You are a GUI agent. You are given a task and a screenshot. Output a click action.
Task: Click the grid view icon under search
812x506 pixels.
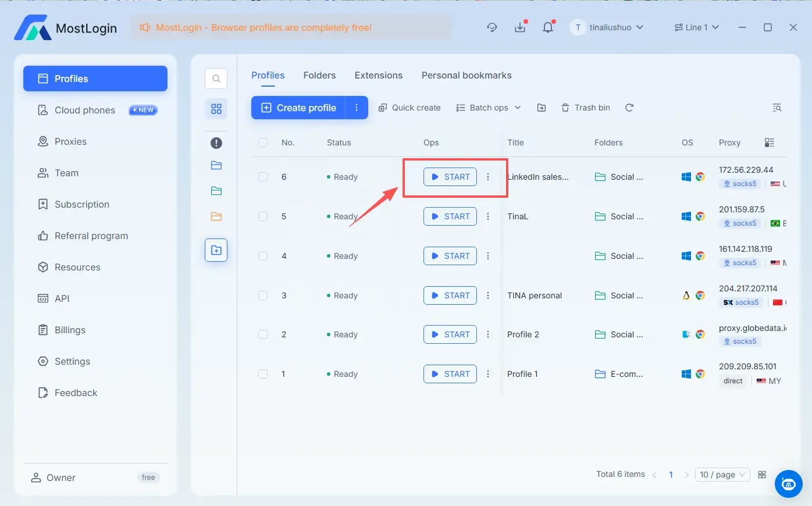216,109
